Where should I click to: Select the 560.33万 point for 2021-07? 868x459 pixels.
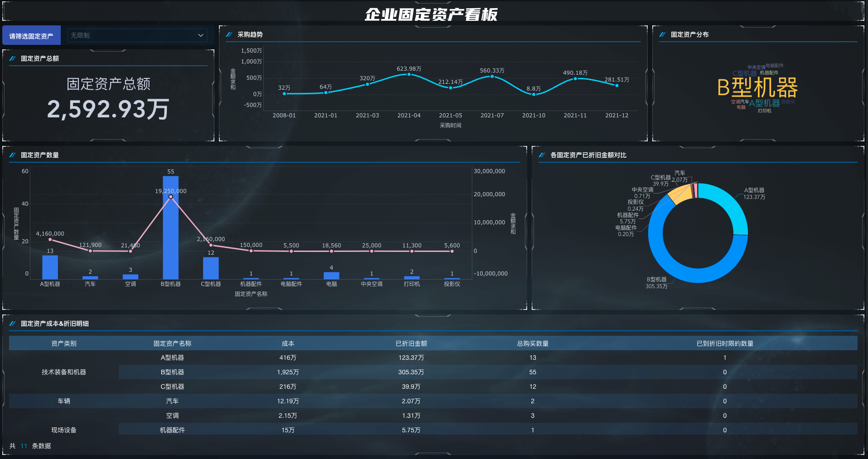(x=492, y=77)
